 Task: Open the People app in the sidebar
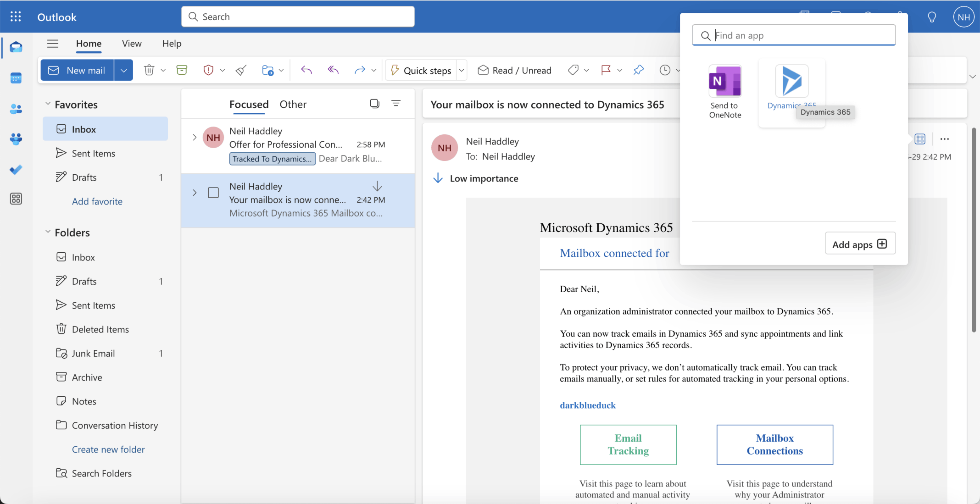tap(16, 108)
